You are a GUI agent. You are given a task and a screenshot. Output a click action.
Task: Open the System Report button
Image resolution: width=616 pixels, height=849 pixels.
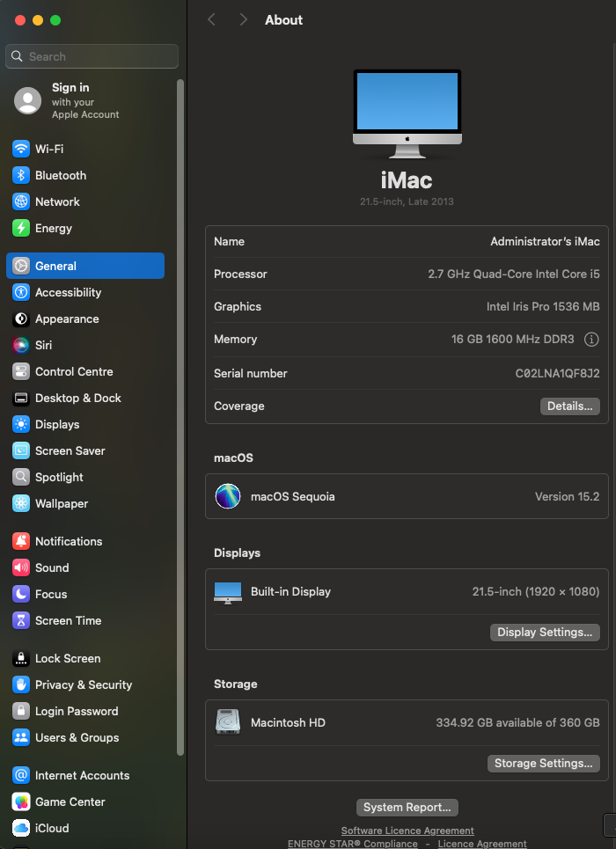(407, 808)
